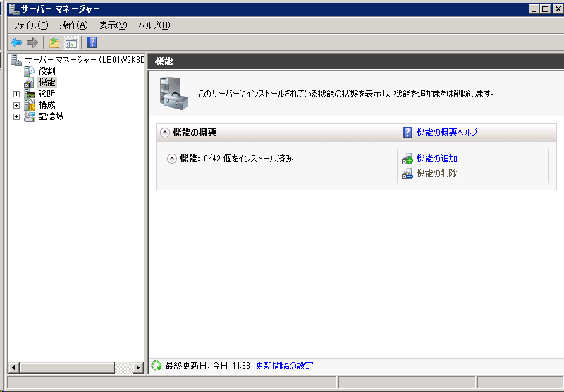564x392 pixels.
Task: Select 構成 in the tree
Action: tap(47, 105)
